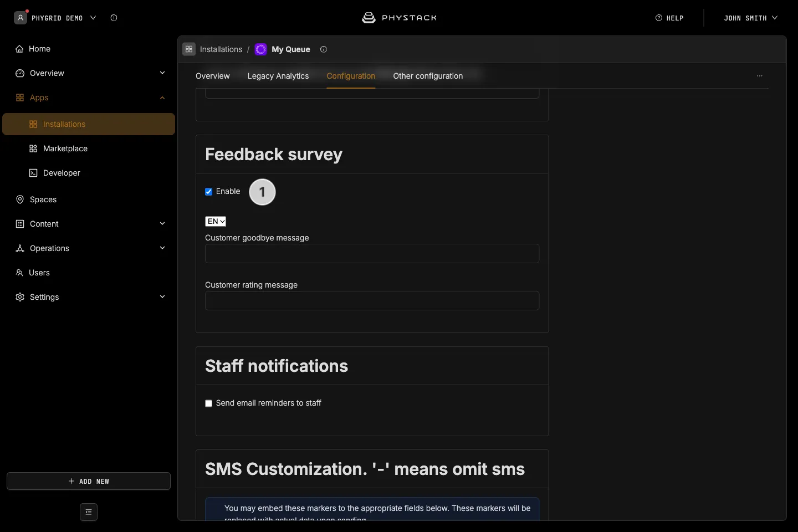Select the Configuration tab
Screen dimensions: 798x532
pyautogui.click(x=351, y=76)
